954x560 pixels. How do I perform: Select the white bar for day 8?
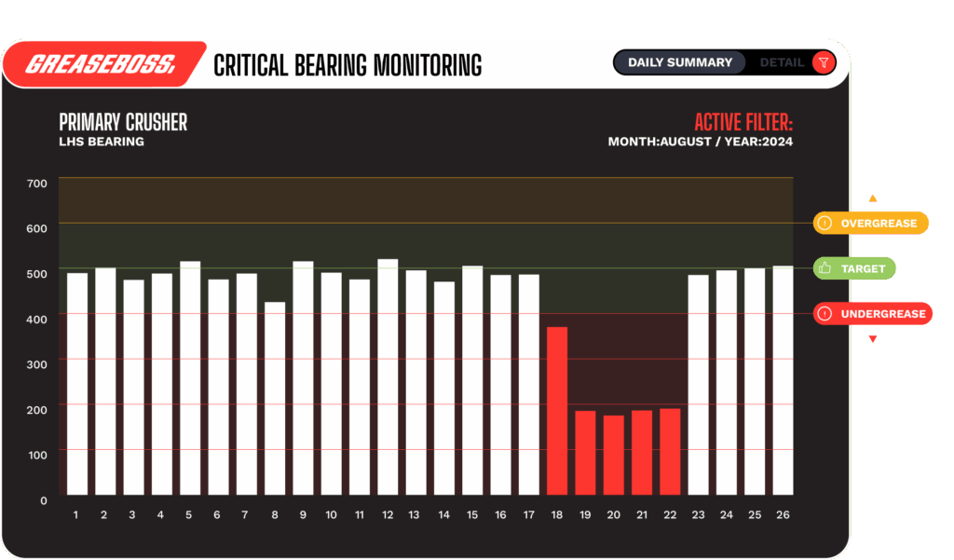tap(275, 398)
